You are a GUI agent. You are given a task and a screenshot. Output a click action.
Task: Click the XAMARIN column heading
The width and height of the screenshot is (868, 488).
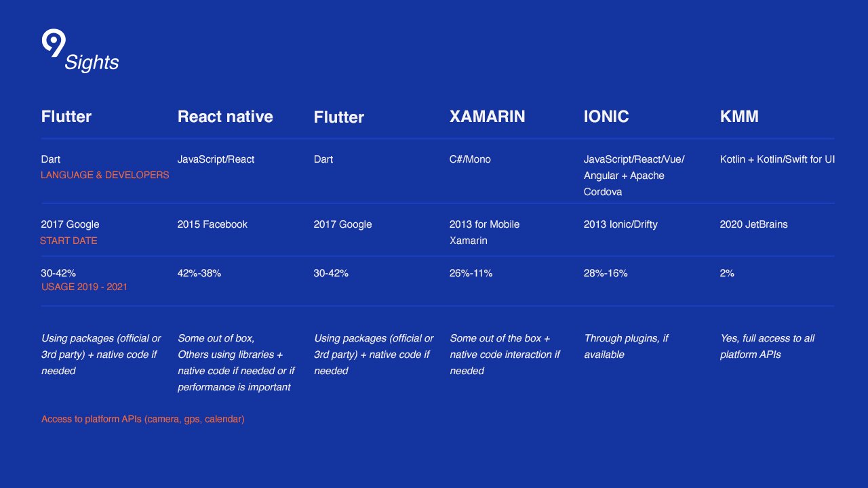(x=487, y=117)
